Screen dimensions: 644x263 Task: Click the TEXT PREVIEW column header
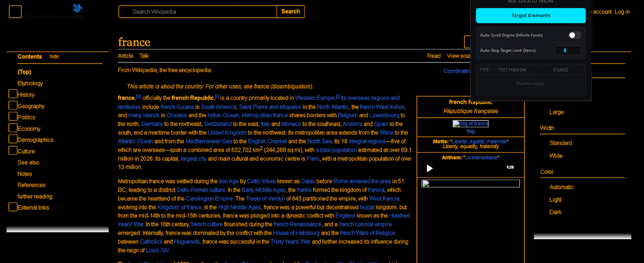(512, 70)
